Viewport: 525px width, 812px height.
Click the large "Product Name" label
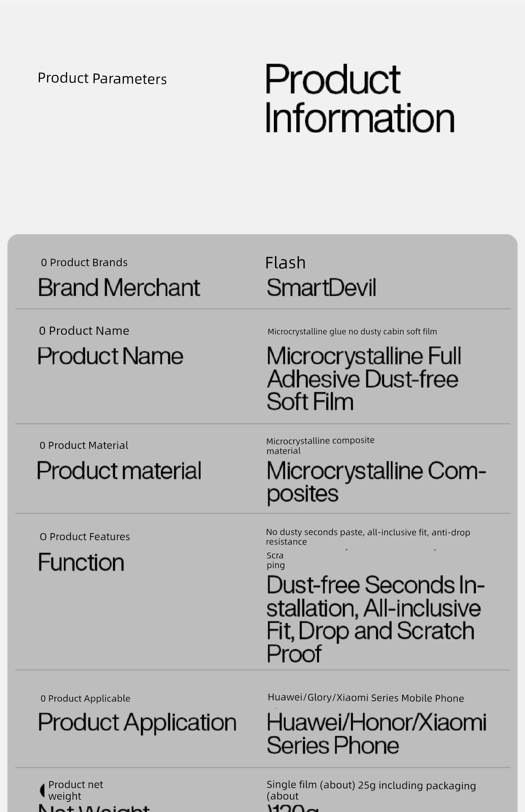110,356
